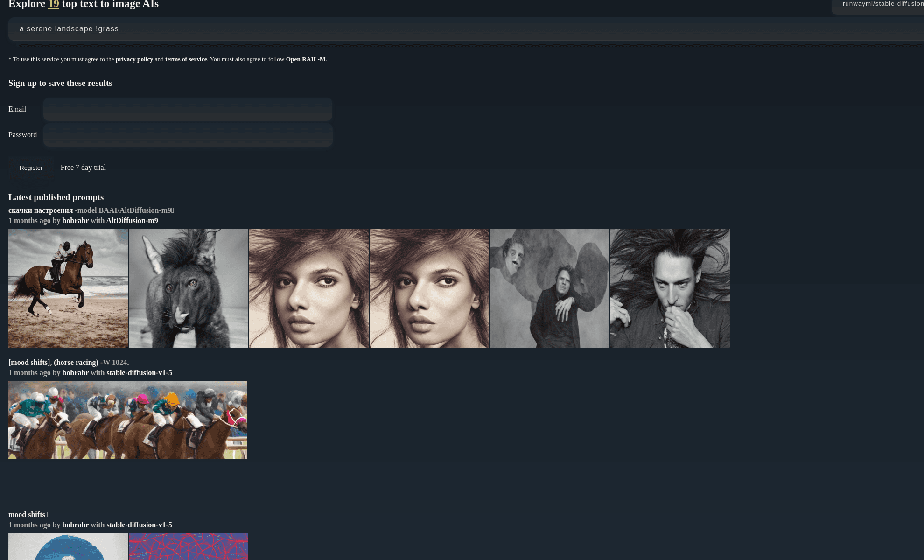Open bobrabr's profile under the 'скачки настроения' prompt
This screenshot has width=924, height=560.
(x=76, y=221)
